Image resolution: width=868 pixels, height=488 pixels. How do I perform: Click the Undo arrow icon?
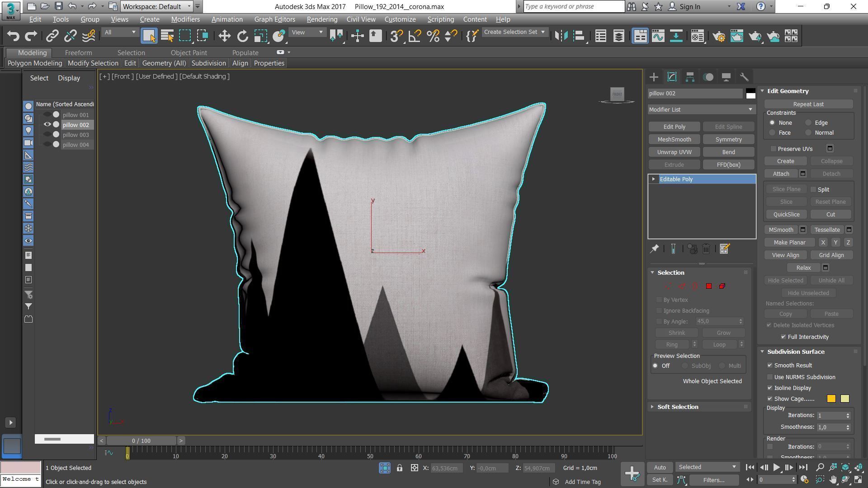click(13, 36)
